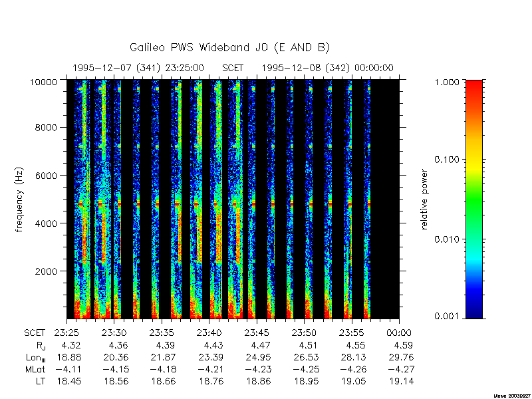Click MLat value -4.23
The width and height of the screenshot is (532, 399).
coord(259,369)
